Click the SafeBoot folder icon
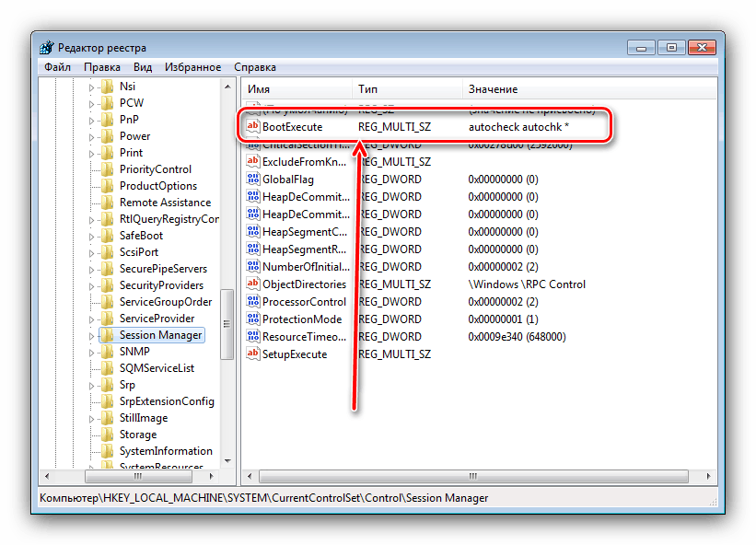Viewport: 756px width, 545px height. [x=108, y=236]
